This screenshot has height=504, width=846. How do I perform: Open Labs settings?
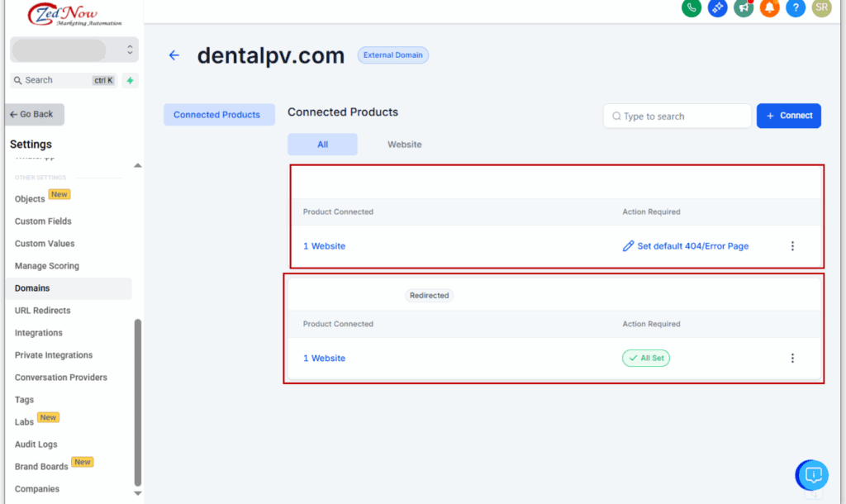[24, 422]
